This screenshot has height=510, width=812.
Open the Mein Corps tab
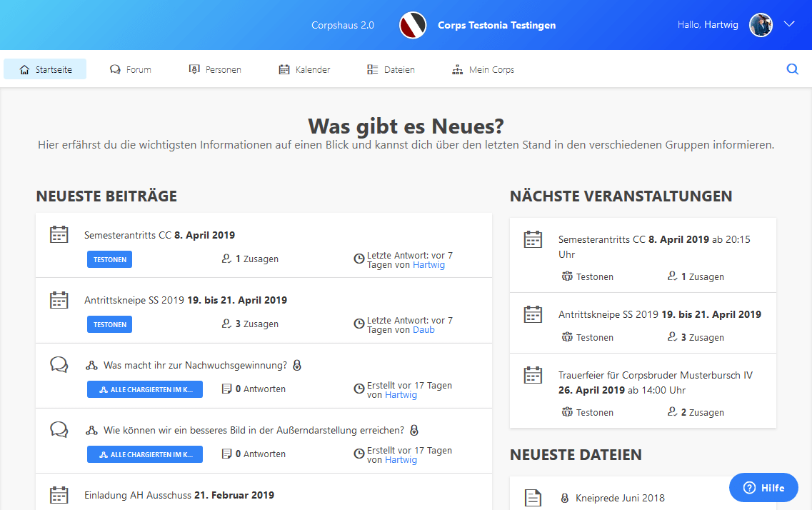[483, 69]
